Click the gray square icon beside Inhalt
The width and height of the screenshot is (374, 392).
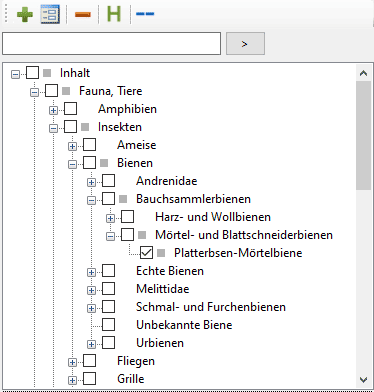click(47, 73)
